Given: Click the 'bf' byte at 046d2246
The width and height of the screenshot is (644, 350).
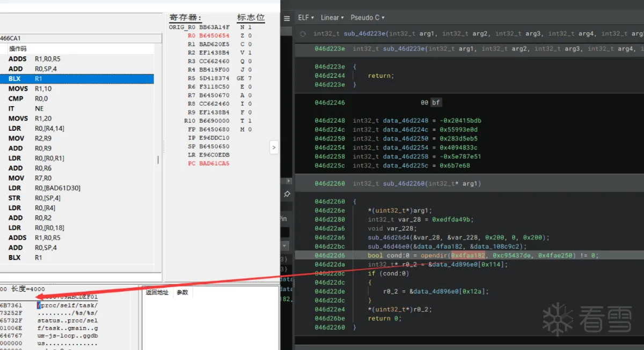Looking at the screenshot, I should pyautogui.click(x=436, y=102).
